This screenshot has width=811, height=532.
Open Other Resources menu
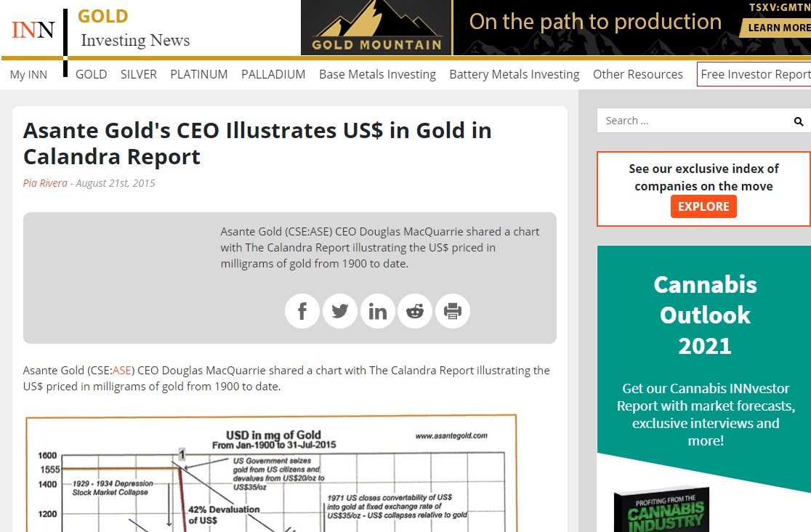638,75
